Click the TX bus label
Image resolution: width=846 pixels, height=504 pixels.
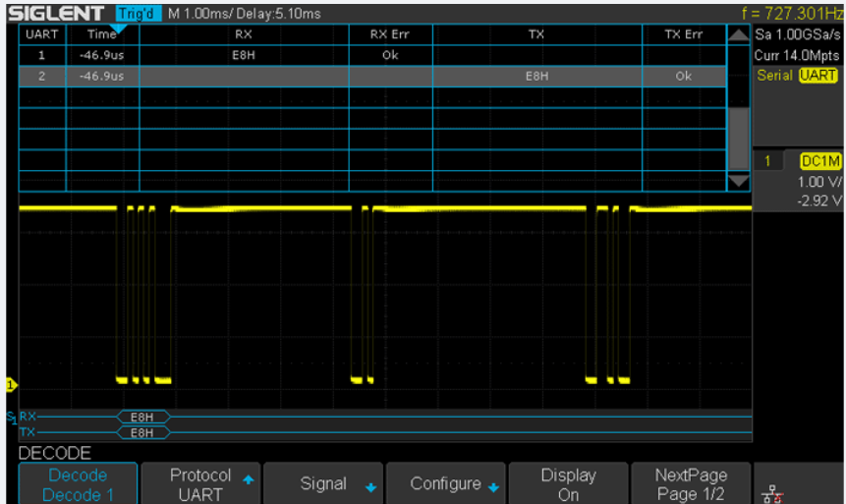pyautogui.click(x=27, y=432)
